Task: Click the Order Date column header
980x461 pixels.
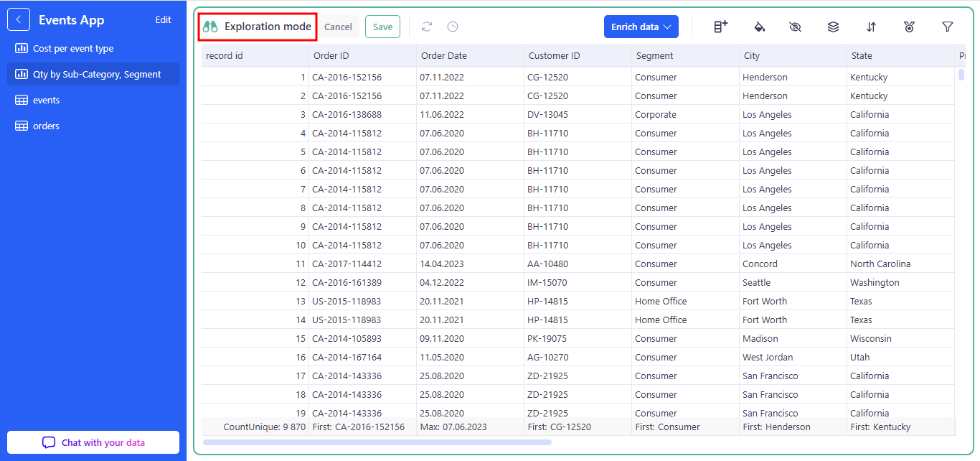Action: [443, 56]
